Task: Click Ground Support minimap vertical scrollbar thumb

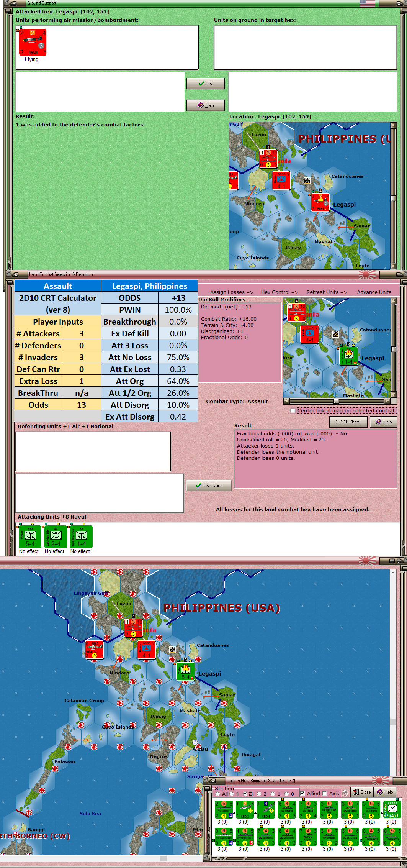Action: [x=393, y=198]
